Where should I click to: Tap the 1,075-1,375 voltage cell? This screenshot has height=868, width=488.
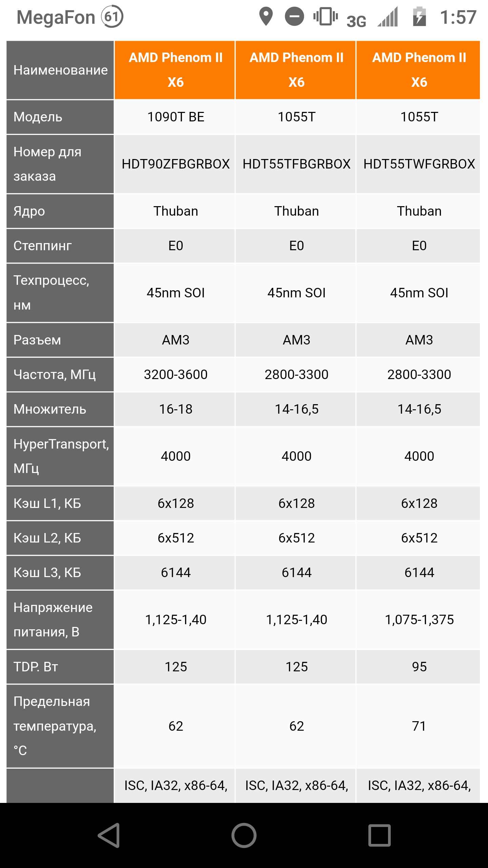click(x=419, y=620)
